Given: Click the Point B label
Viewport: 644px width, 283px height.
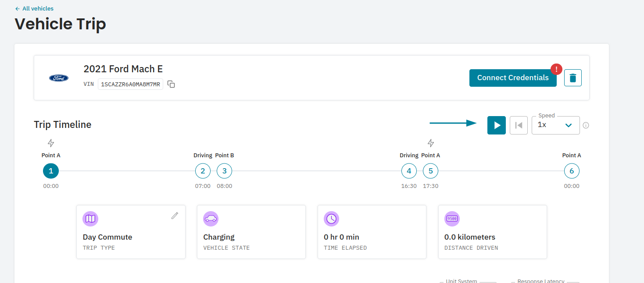Looking at the screenshot, I should coord(225,156).
